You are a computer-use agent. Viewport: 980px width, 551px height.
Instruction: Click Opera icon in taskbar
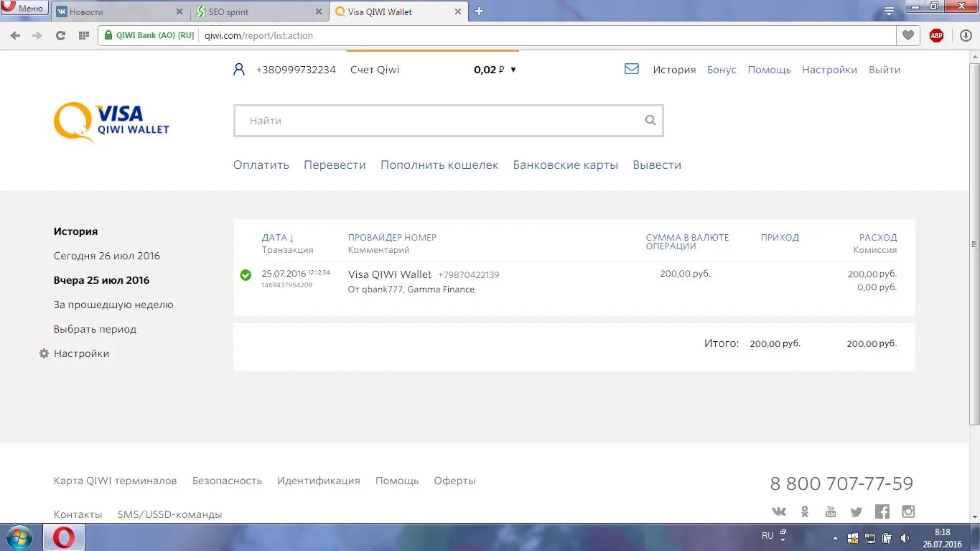(x=64, y=537)
